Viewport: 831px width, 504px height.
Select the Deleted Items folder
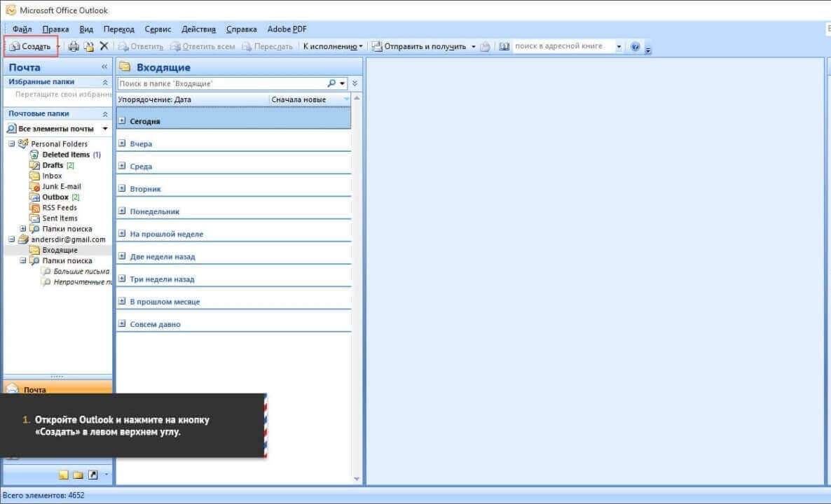point(66,155)
